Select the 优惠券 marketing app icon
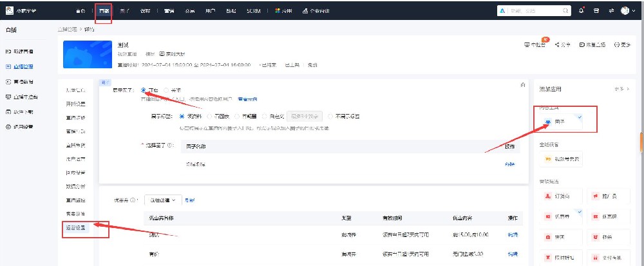The height and width of the screenshot is (266, 644). click(547, 216)
